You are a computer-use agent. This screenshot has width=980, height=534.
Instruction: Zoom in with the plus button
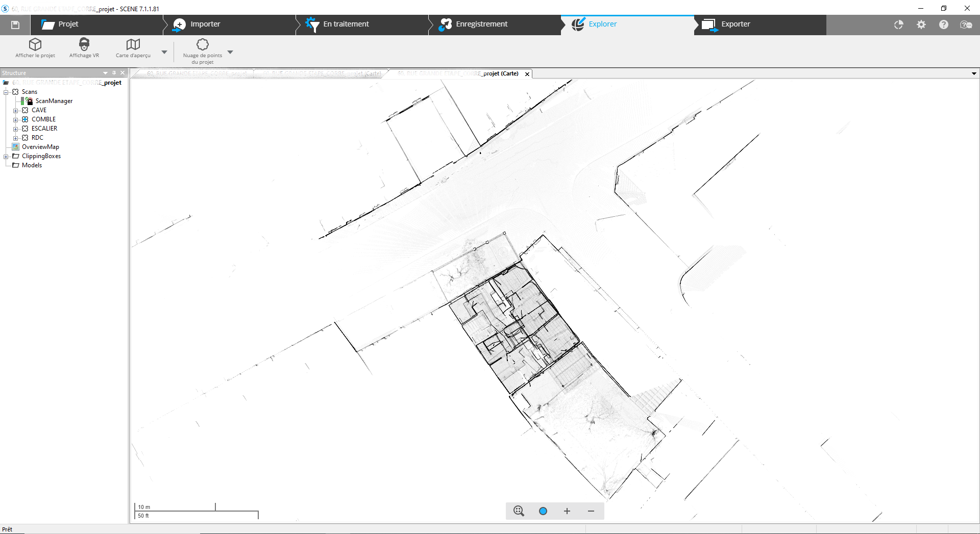tap(567, 511)
